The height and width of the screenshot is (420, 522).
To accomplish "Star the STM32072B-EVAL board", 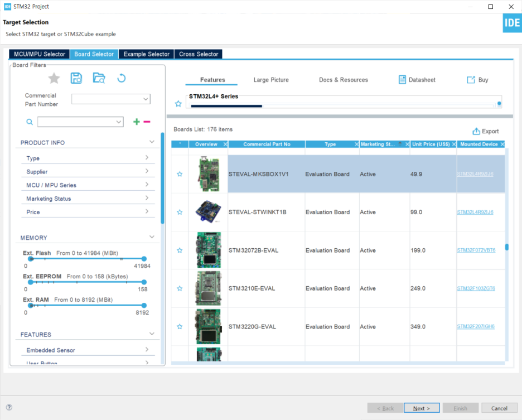I will [x=180, y=250].
